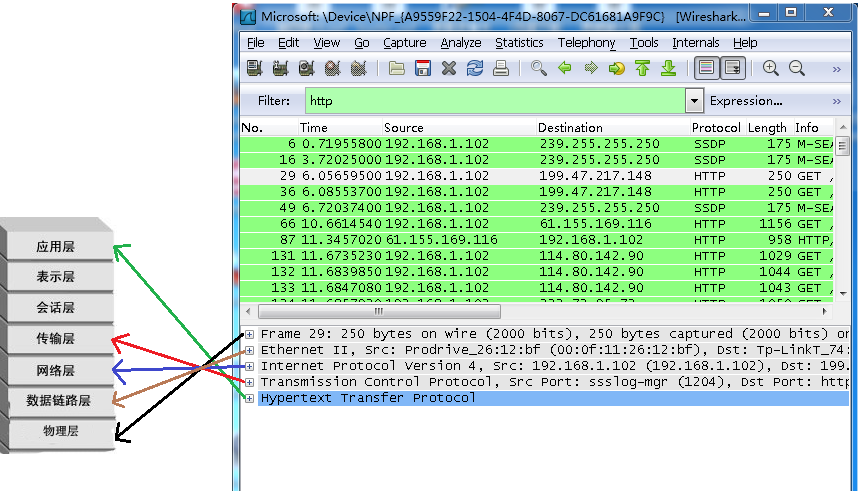This screenshot has width=858, height=493.
Task: Open the Telephony menu
Action: point(586,43)
